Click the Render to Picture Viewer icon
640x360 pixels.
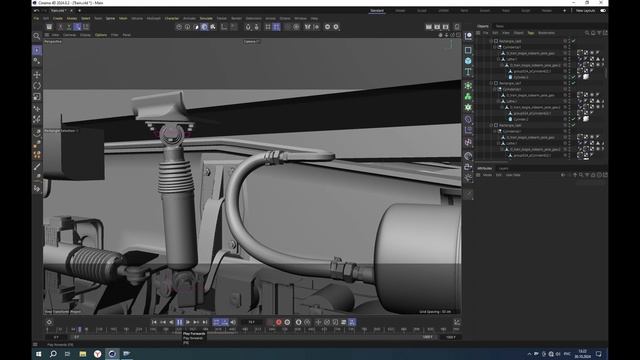[x=437, y=27]
